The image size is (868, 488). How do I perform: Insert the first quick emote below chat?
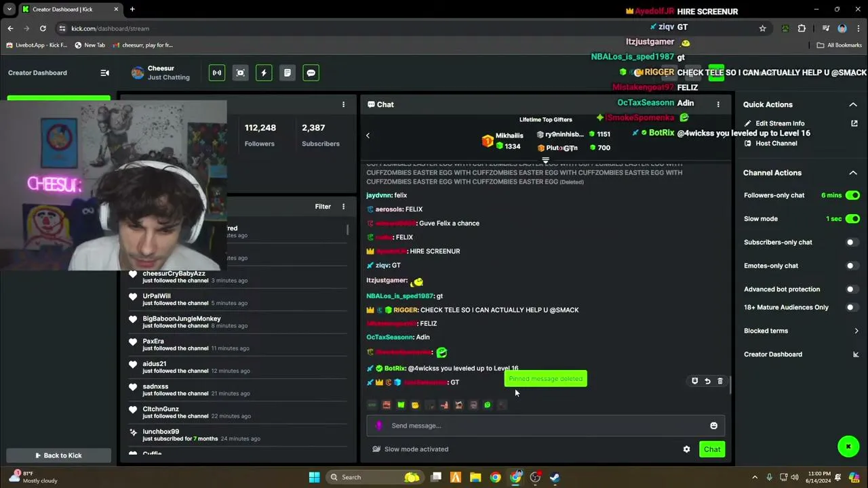coord(372,405)
